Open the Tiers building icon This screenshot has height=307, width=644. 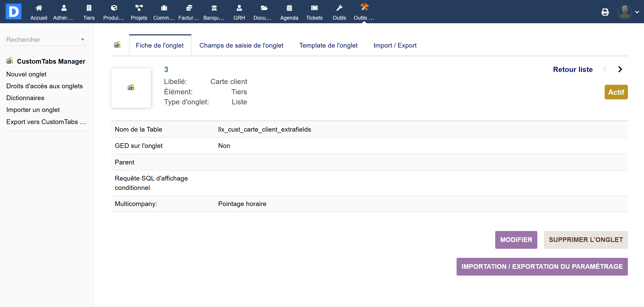pos(89,8)
